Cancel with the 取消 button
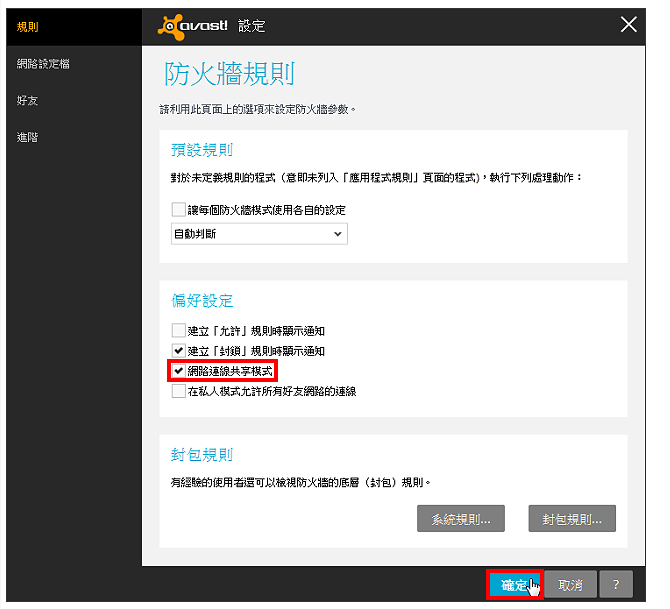The height and width of the screenshot is (609, 670). [x=570, y=584]
